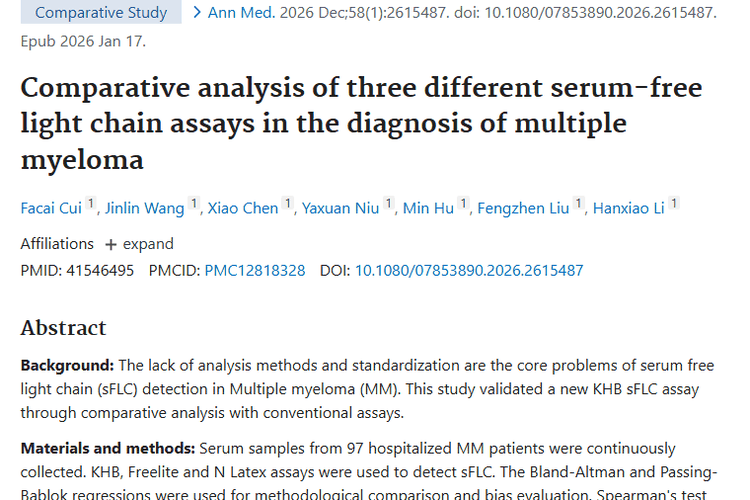The image size is (750, 500).
Task: Open author Fengzhen Liu's link
Action: pyautogui.click(x=523, y=208)
